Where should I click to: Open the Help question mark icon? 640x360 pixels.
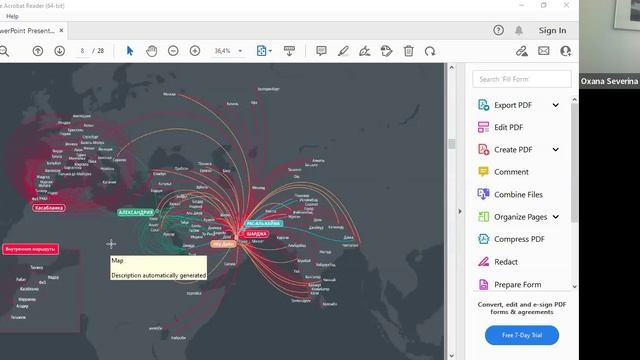pyautogui.click(x=498, y=30)
